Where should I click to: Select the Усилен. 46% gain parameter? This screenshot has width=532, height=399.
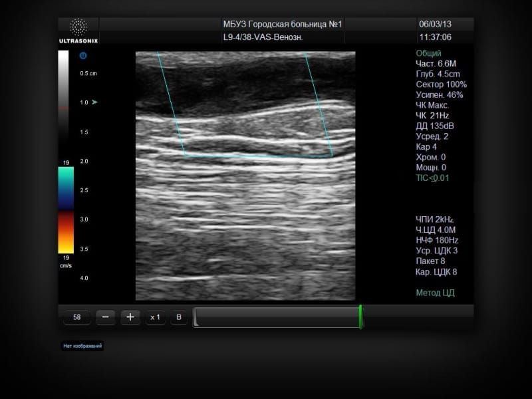point(440,94)
